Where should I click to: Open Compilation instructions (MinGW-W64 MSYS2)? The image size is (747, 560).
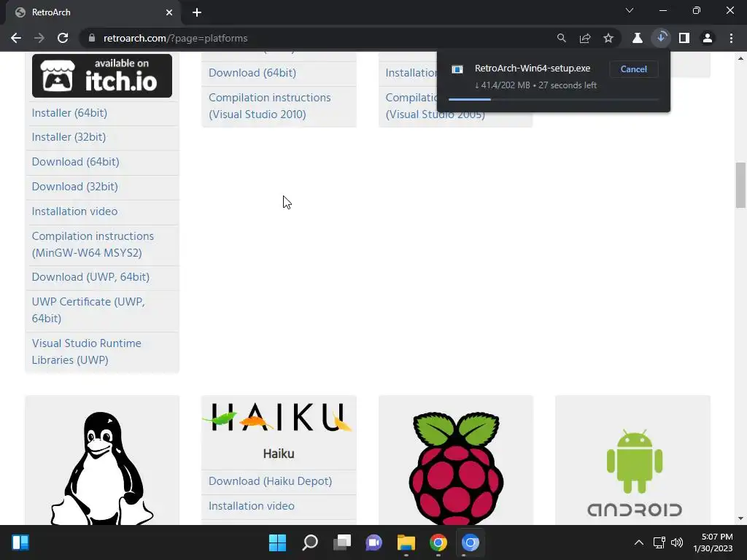coord(93,244)
